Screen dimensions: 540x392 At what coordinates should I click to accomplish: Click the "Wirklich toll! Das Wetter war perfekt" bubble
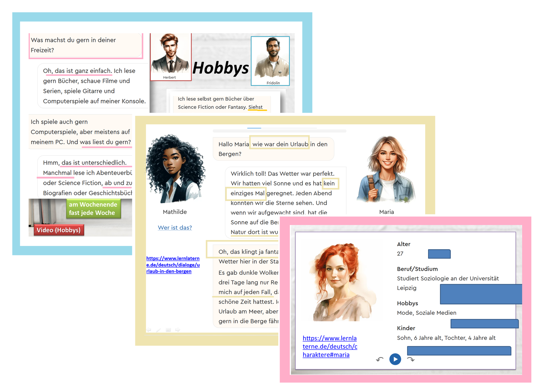[286, 202]
